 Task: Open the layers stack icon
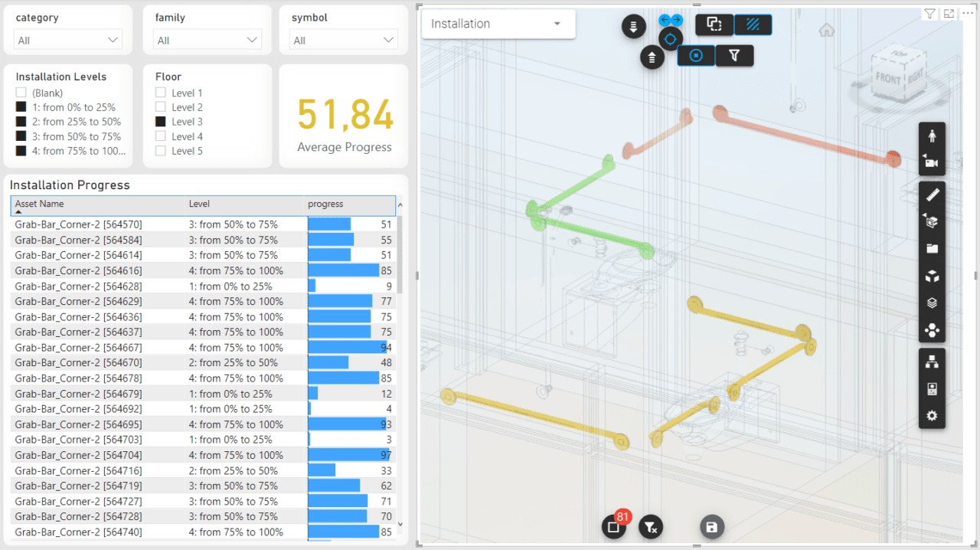(932, 303)
